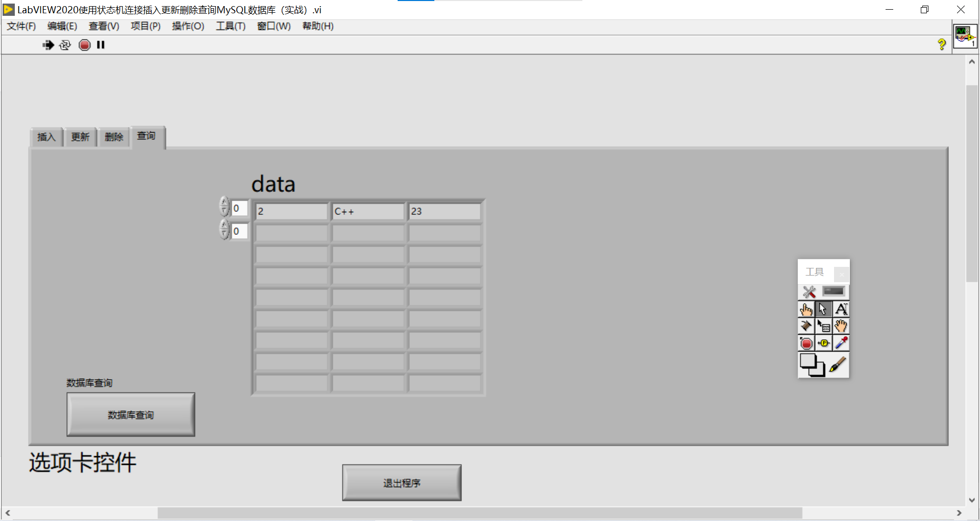Select the Edit Text tool
Image resolution: width=980 pixels, height=521 pixels.
pyautogui.click(x=841, y=309)
